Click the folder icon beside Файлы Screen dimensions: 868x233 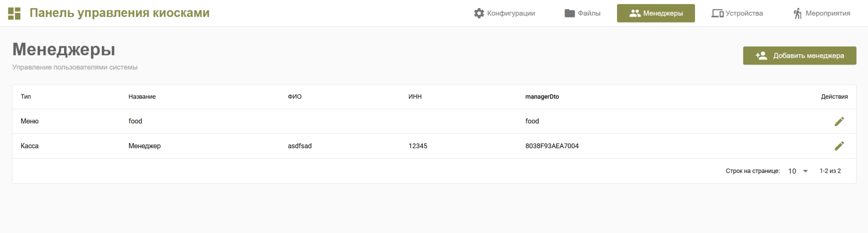coord(569,13)
